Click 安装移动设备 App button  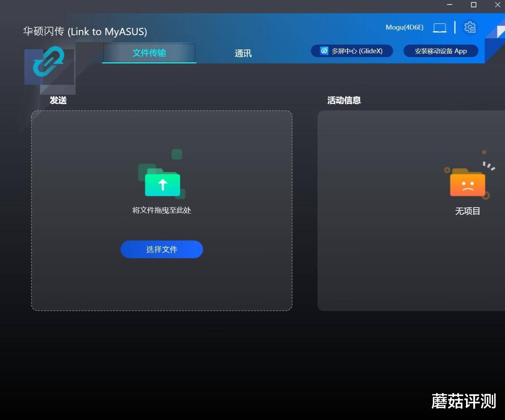[x=441, y=51]
